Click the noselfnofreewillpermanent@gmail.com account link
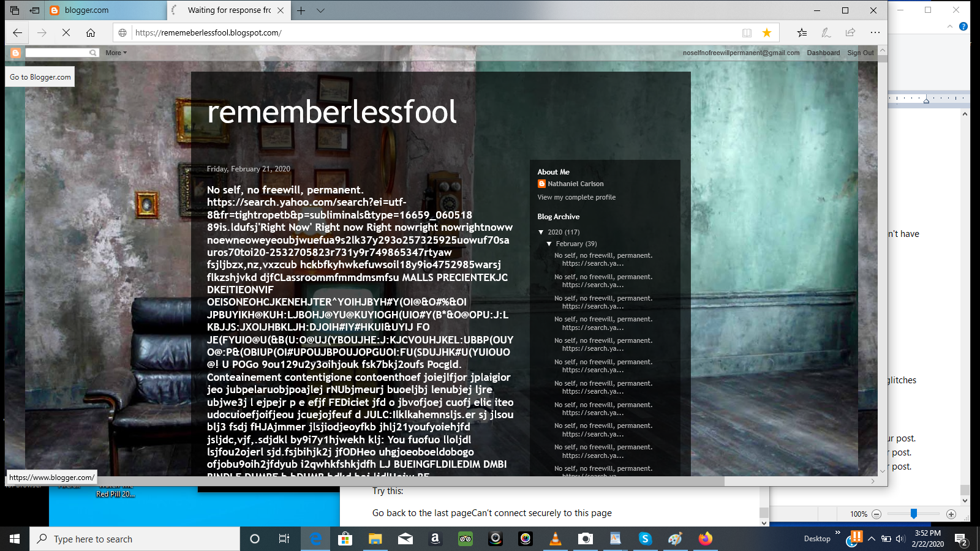The width and height of the screenshot is (980, 551). (741, 53)
